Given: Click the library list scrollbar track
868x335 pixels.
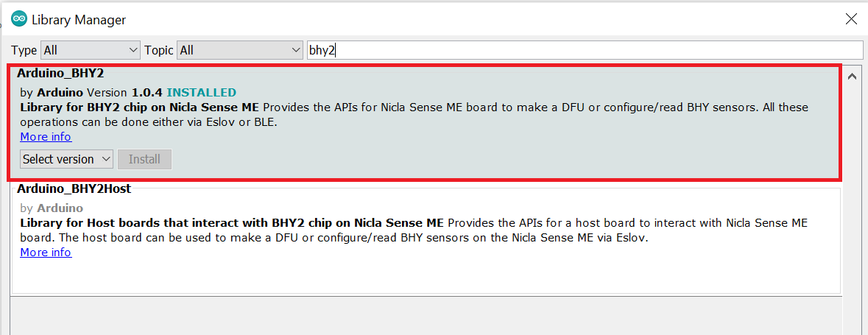Looking at the screenshot, I should [x=852, y=221].
